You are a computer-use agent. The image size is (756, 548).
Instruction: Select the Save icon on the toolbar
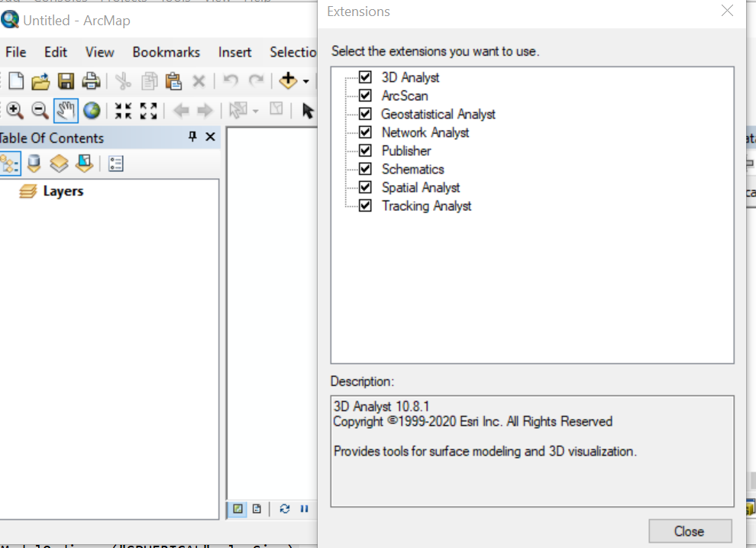pyautogui.click(x=66, y=80)
